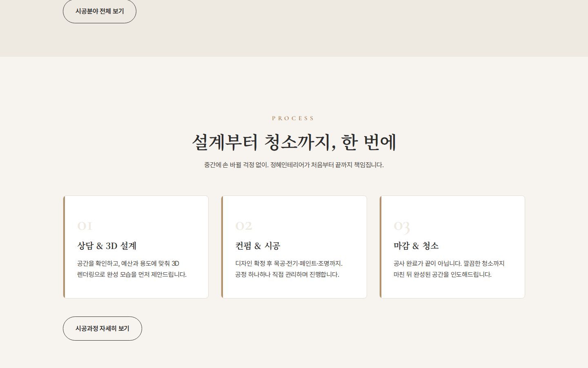Screen dimensions: 588x368
Task: Click the PROCESS section label
Action: click(x=293, y=118)
